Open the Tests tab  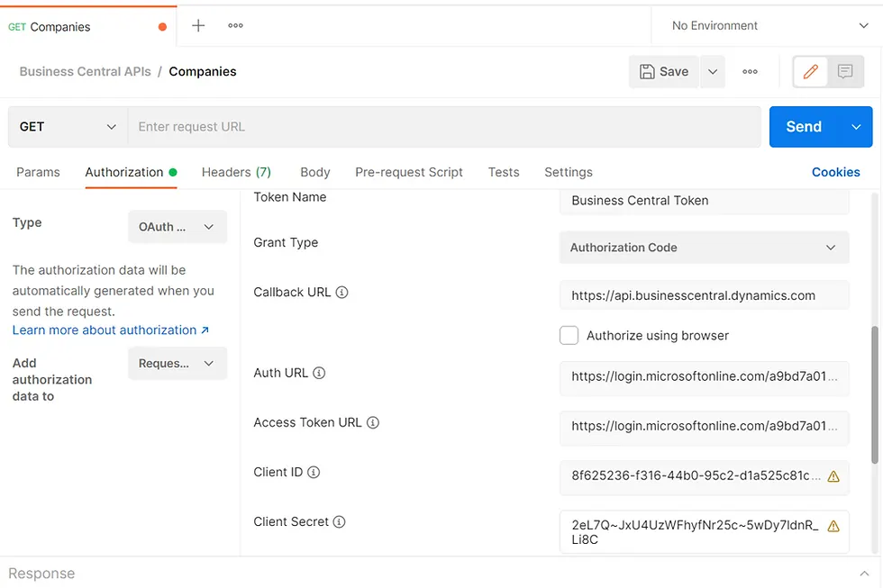[x=504, y=172]
